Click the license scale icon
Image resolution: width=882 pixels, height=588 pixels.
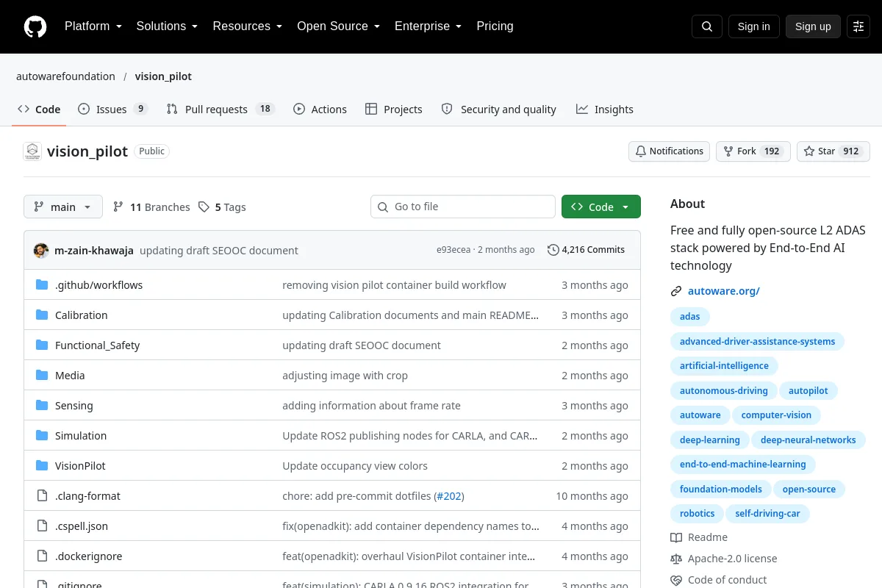[676, 559]
